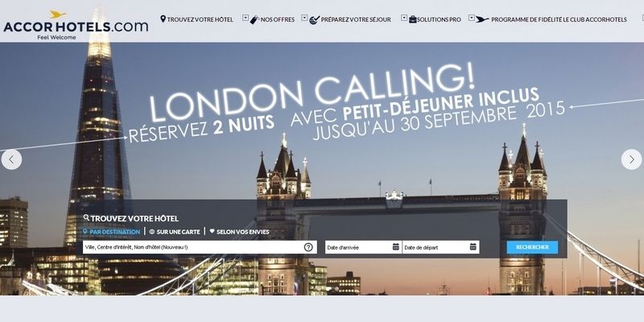Select the Par Destination search tab
644x322 pixels.
point(111,232)
